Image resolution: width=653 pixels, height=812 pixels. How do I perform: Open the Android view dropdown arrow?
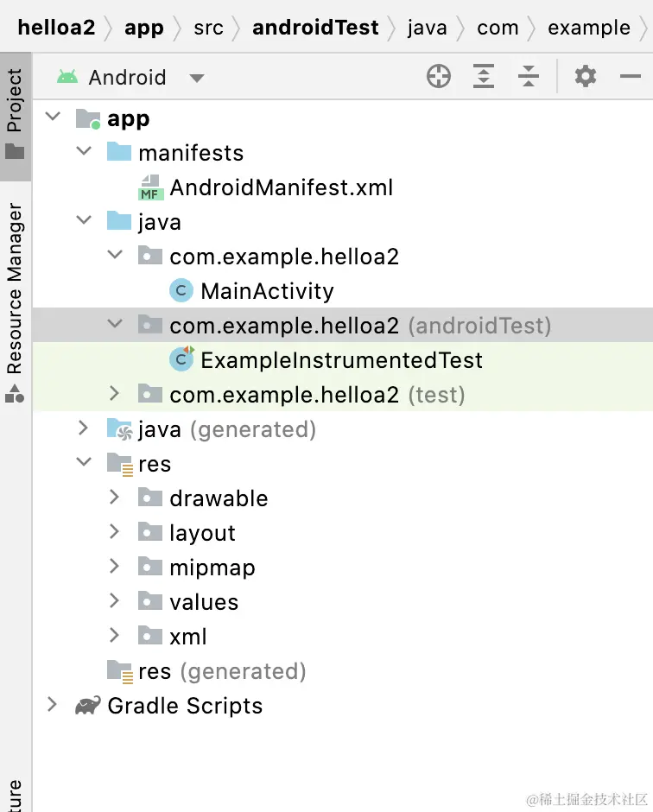(x=197, y=79)
